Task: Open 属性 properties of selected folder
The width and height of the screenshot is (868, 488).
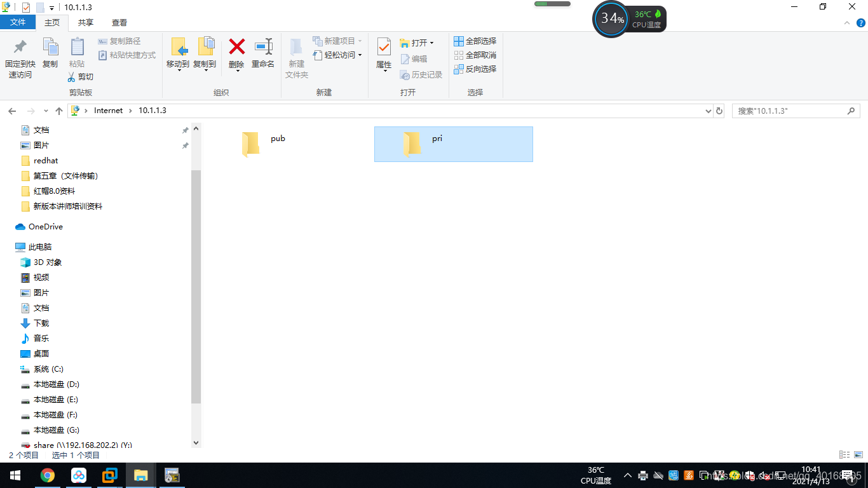Action: 384,55
